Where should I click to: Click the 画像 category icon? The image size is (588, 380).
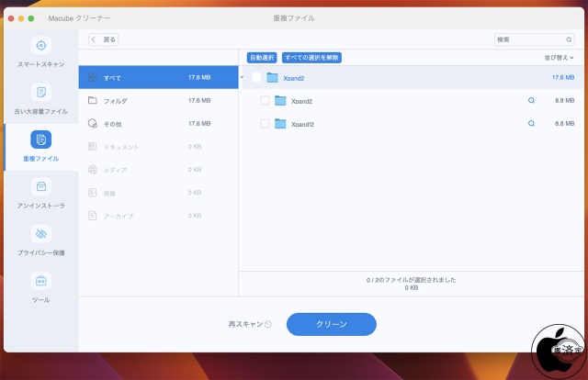click(93, 193)
